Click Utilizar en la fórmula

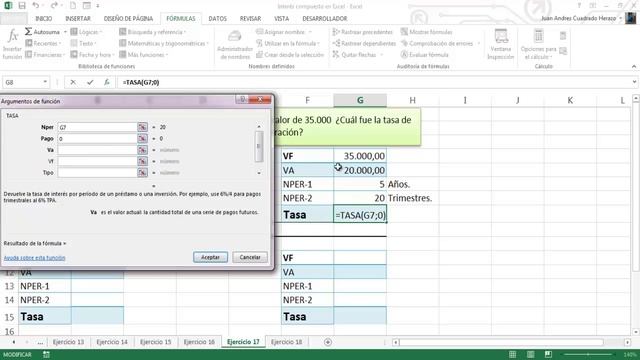point(288,43)
